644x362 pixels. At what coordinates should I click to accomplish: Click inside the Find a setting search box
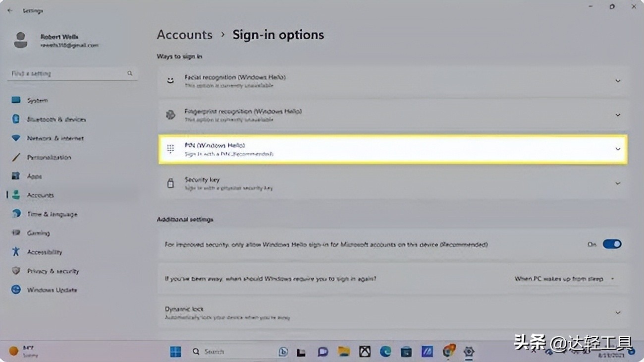click(69, 73)
